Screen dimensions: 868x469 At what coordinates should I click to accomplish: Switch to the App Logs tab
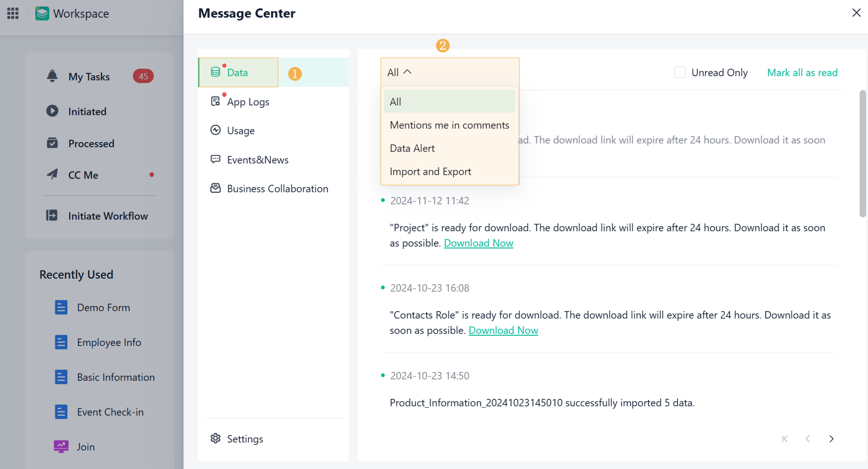tap(273, 102)
